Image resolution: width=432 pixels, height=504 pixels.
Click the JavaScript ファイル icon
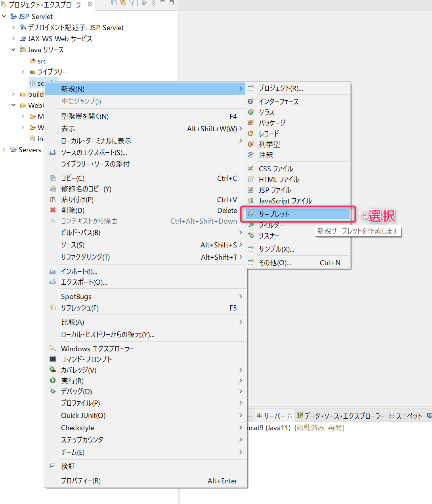[250, 201]
